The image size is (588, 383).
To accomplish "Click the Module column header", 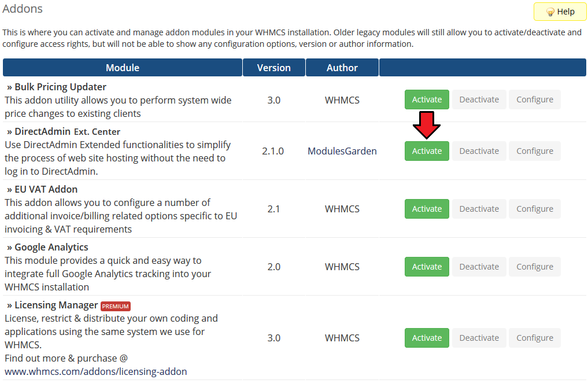I will point(123,68).
